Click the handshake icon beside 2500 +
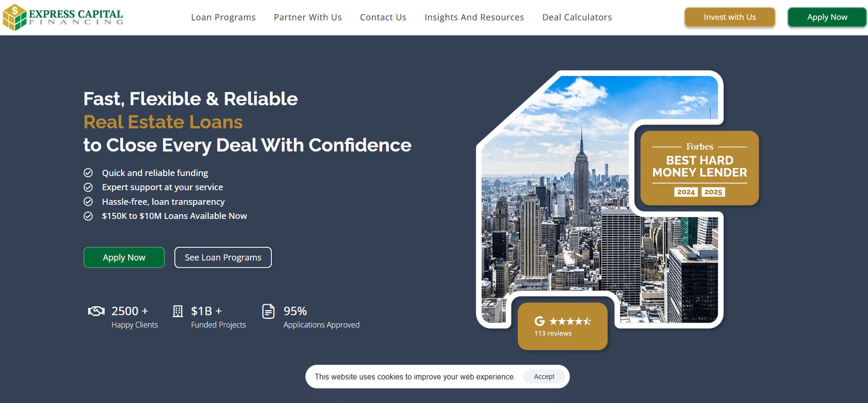The image size is (868, 403). [x=96, y=311]
